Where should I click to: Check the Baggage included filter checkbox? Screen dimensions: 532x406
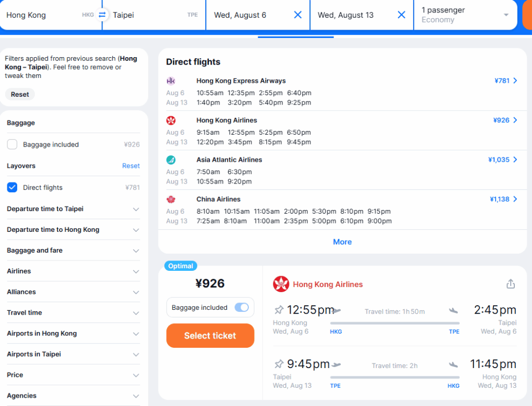click(12, 145)
